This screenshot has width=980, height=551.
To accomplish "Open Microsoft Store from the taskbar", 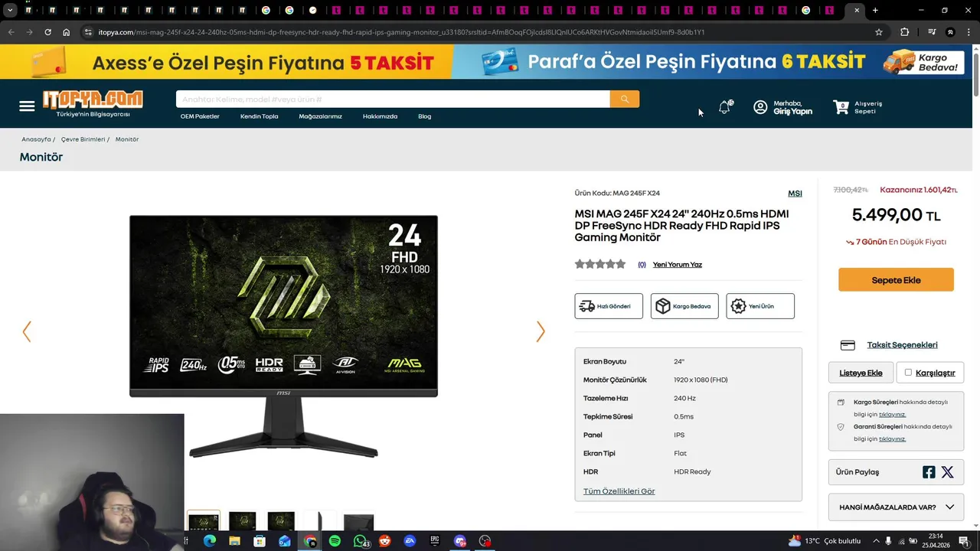I will (x=260, y=541).
